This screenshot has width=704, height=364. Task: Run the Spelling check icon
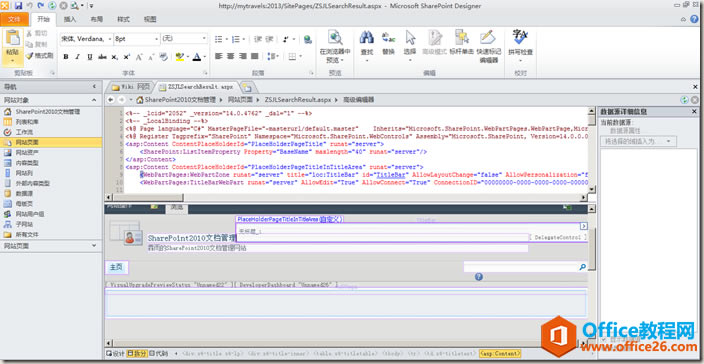520,37
